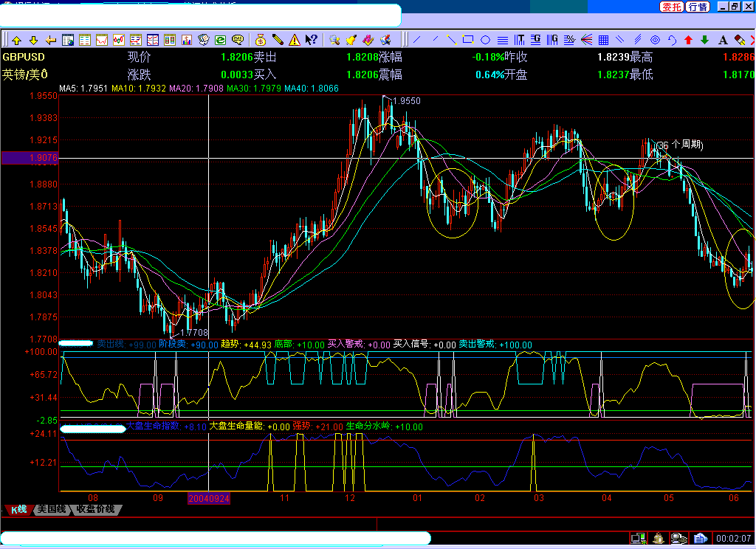Open the 行情 panel

696,7
